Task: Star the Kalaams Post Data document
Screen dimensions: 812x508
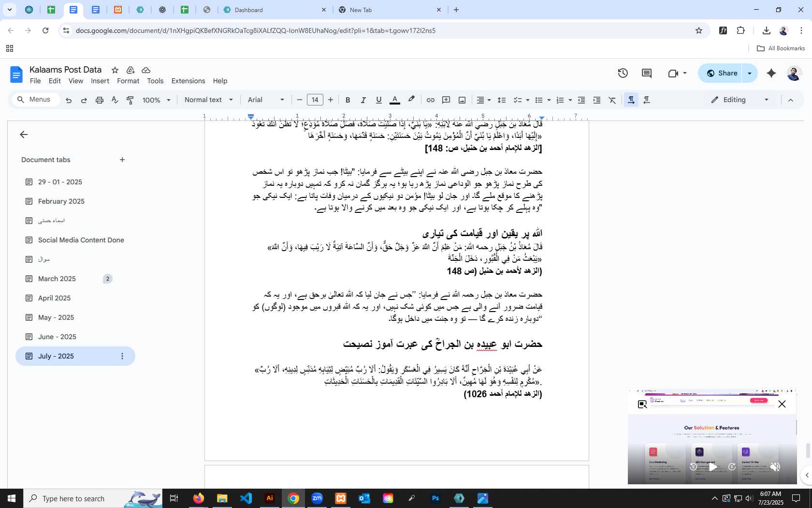Action: (115, 70)
